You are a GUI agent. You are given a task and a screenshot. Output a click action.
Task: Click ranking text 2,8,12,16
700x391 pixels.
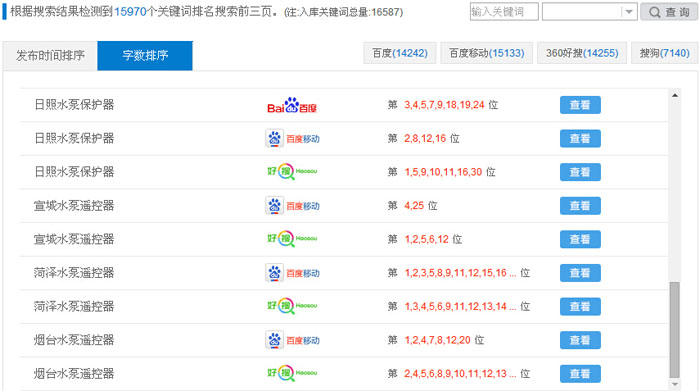pos(425,138)
